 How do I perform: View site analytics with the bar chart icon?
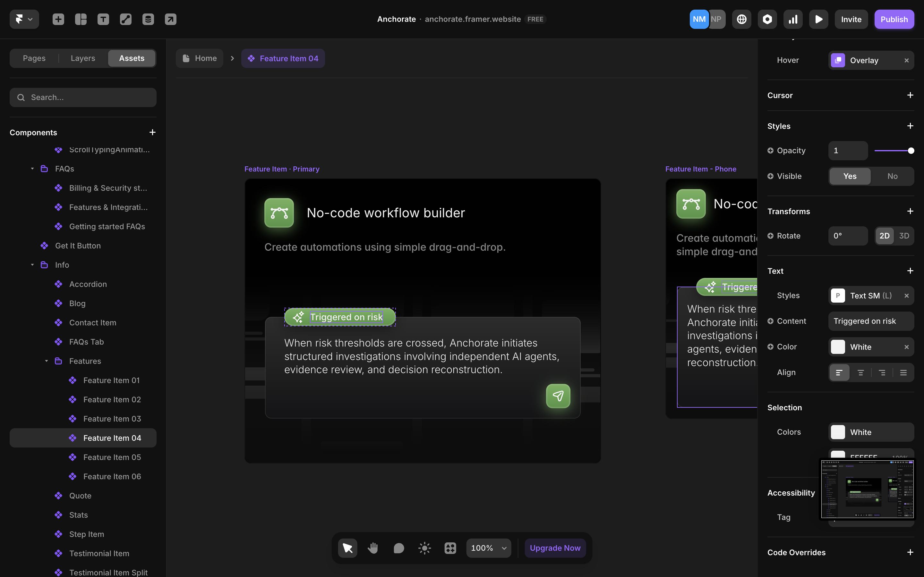[793, 19]
